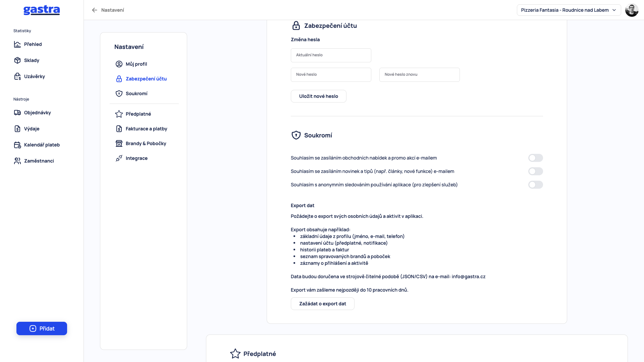Click the Integrace plug icon
The width and height of the screenshot is (644, 362).
pos(119,158)
